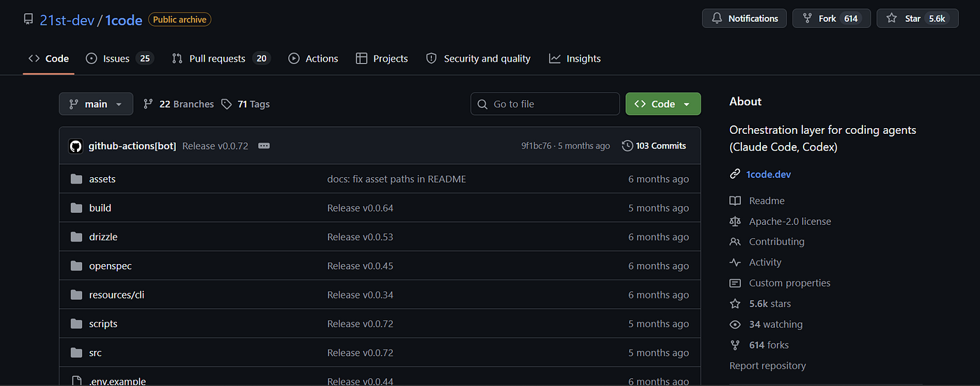
Task: Open the Insights tab
Action: click(x=575, y=58)
